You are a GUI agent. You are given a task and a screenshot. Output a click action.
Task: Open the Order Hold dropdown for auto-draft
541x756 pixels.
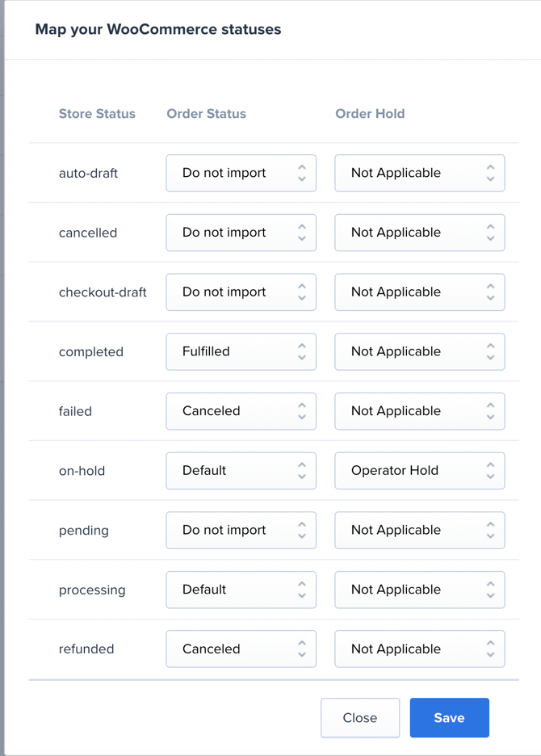tap(419, 173)
